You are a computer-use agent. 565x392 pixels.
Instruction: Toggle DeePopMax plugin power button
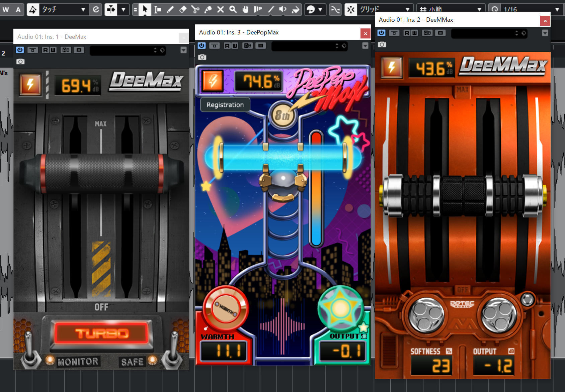click(201, 46)
